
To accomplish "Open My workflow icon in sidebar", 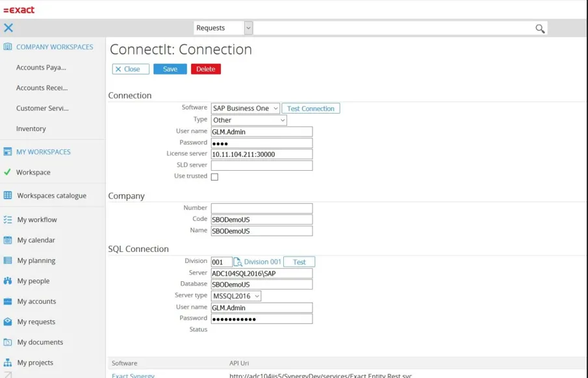I will [8, 220].
